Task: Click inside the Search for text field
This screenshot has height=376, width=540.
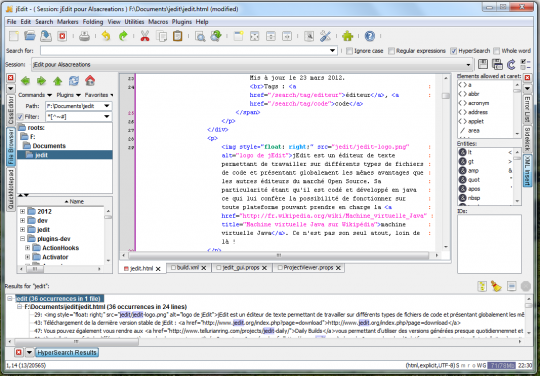Action: coord(185,51)
